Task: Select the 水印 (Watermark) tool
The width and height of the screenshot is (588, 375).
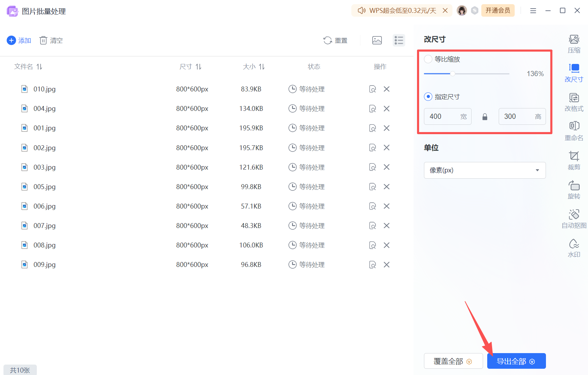Action: (574, 248)
